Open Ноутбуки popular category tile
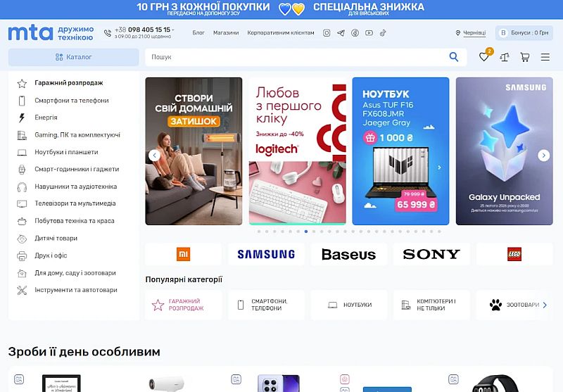 (x=348, y=305)
